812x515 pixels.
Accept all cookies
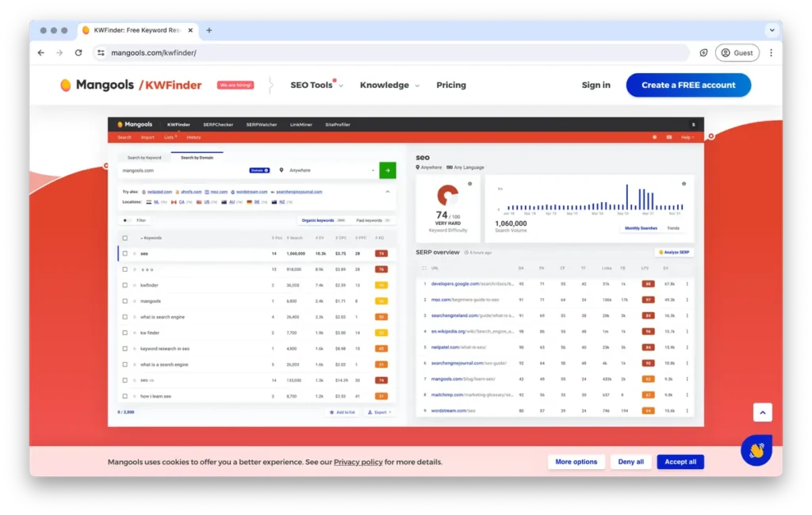[680, 462]
